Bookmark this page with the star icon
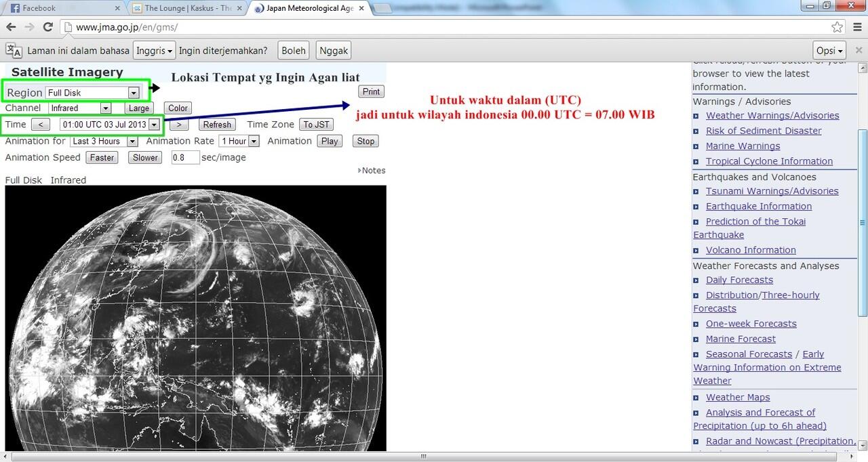The height and width of the screenshot is (462, 868). [x=837, y=27]
